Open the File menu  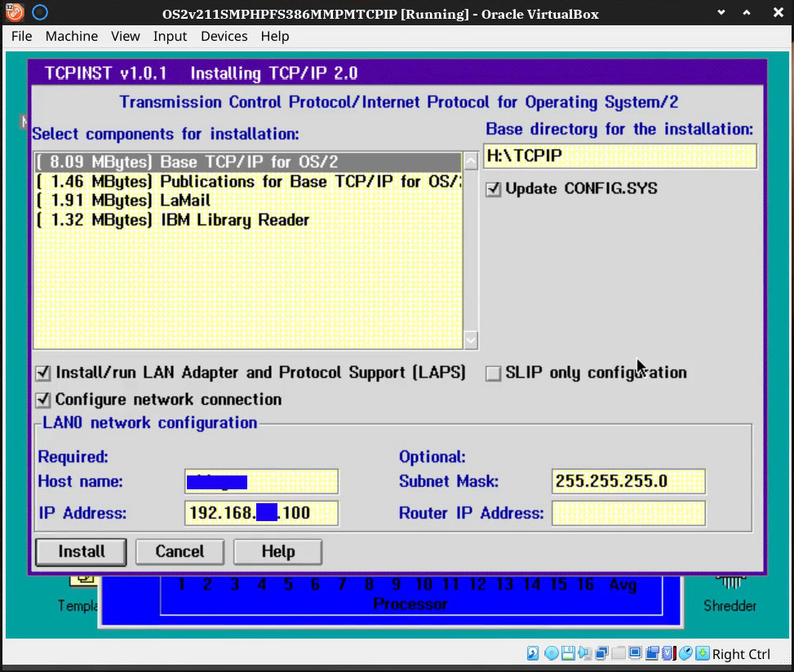(22, 37)
